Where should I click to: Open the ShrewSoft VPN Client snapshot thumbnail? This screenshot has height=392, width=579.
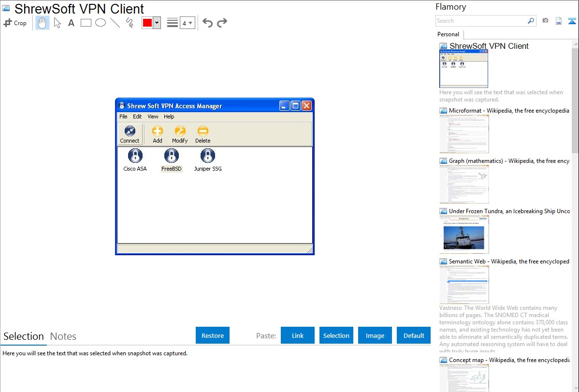pyautogui.click(x=463, y=69)
